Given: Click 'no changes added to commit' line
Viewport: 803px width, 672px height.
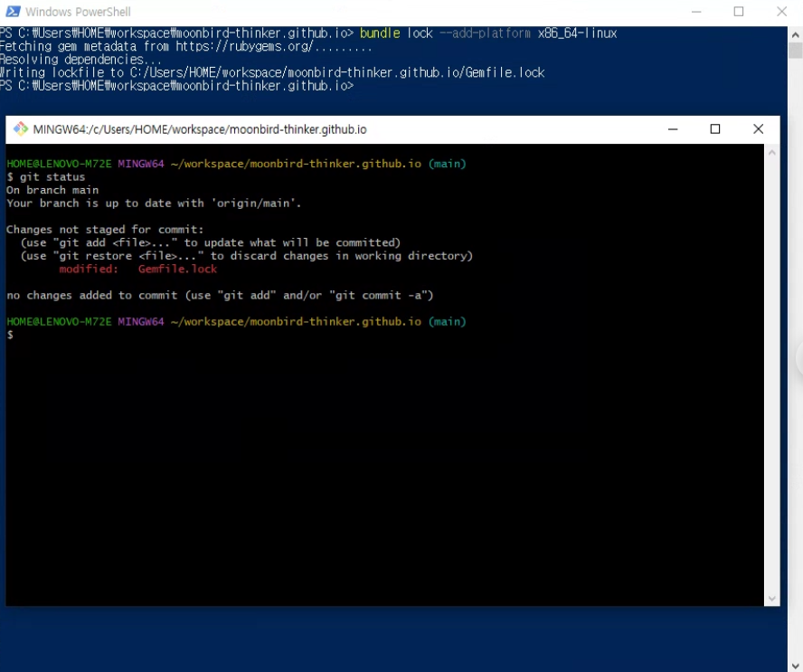Looking at the screenshot, I should click(220, 295).
